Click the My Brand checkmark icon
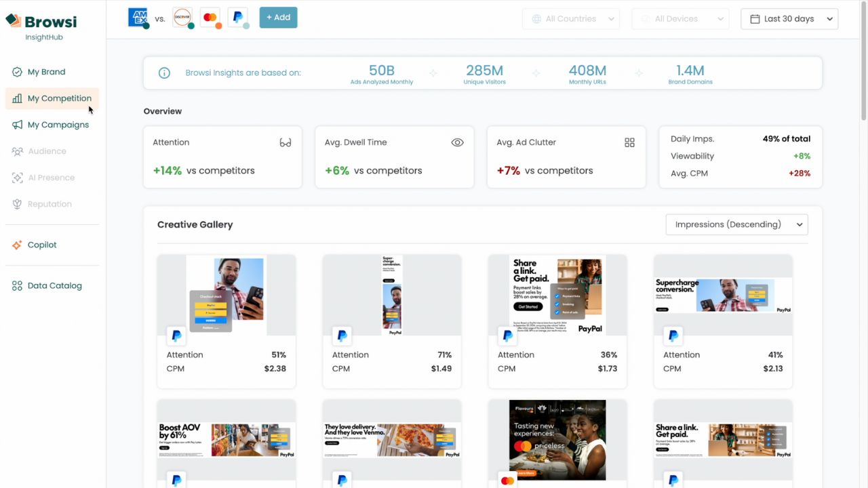868x488 pixels. click(17, 72)
